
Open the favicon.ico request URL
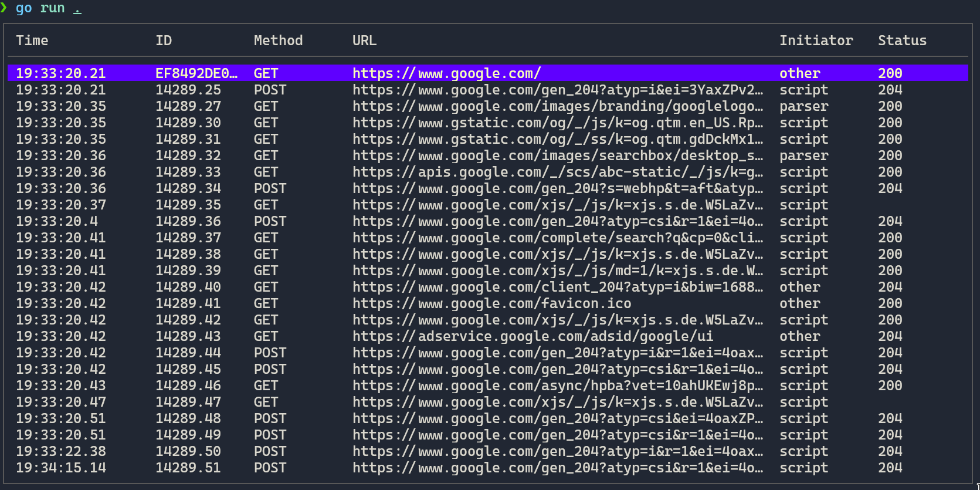[x=491, y=303]
